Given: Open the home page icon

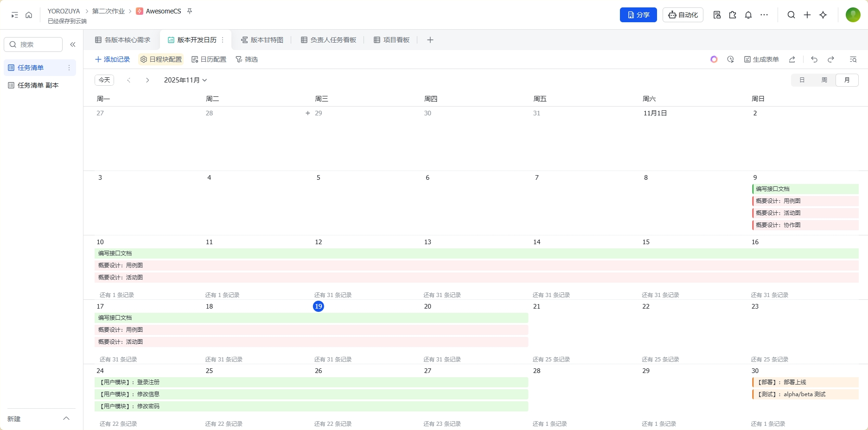Looking at the screenshot, I should click(x=29, y=15).
